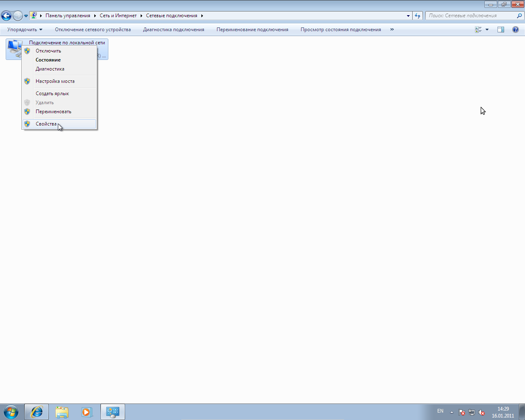Show hidden tray icons arrow
Screen dimensions: 525x420
452,412
